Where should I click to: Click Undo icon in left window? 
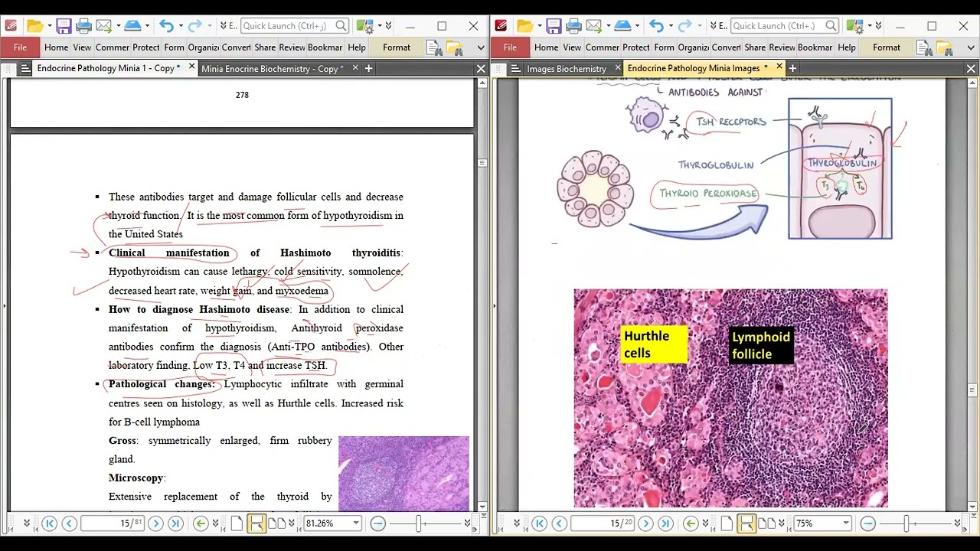pyautogui.click(x=166, y=26)
